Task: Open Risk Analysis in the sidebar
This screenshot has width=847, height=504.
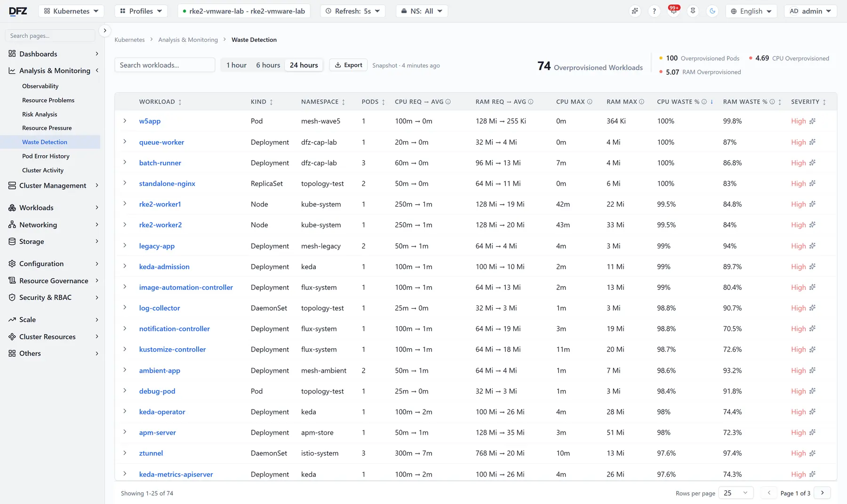Action: tap(40, 114)
